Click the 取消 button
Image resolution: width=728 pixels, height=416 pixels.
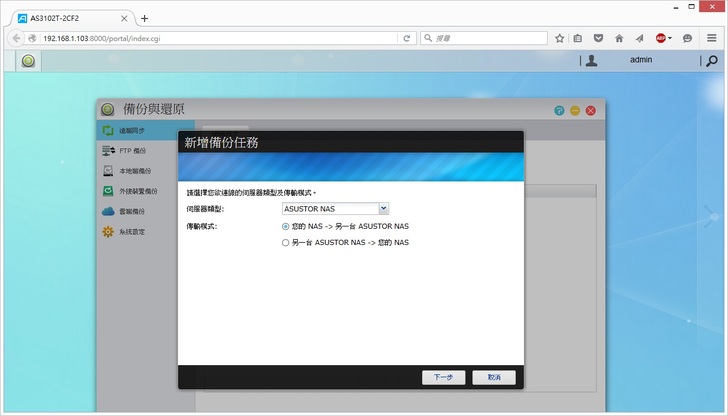pos(494,377)
